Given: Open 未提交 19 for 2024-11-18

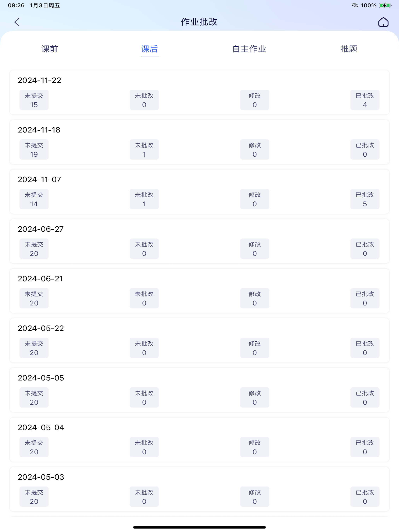Looking at the screenshot, I should click(34, 149).
